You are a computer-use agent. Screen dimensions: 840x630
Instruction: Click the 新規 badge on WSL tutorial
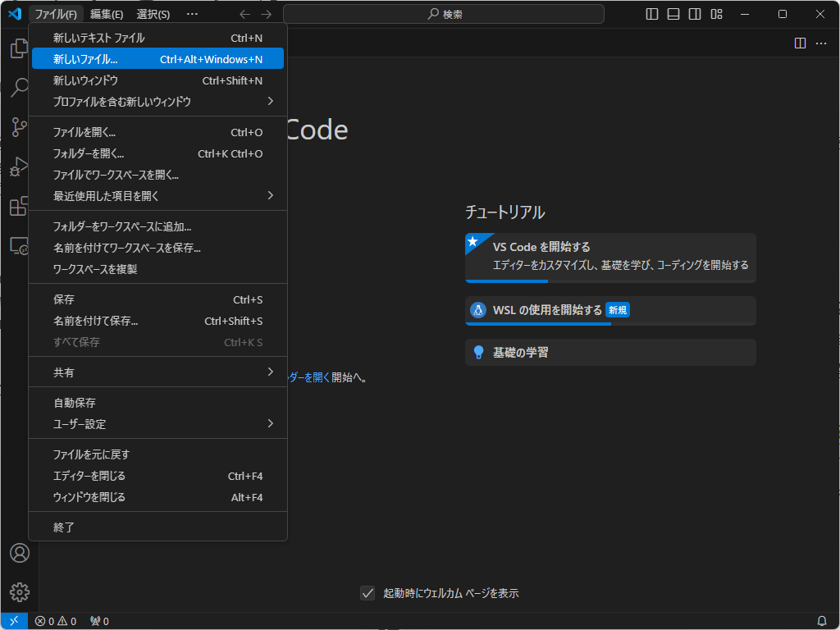click(618, 310)
